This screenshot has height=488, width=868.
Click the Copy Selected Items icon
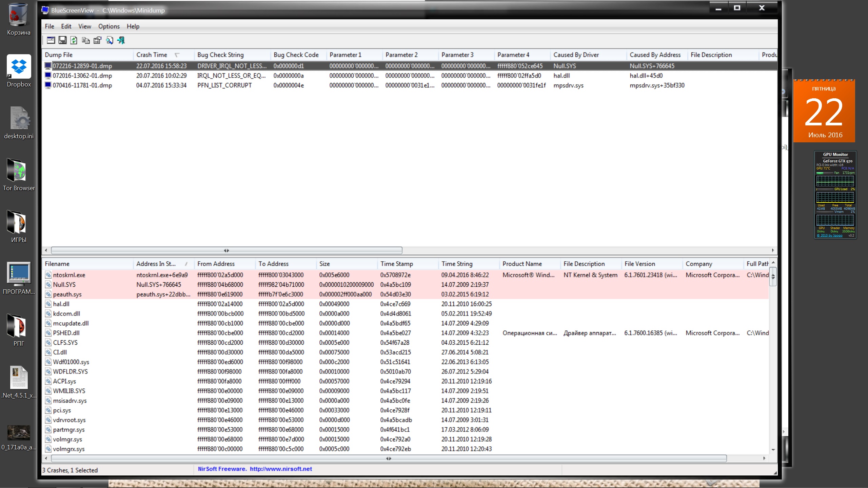click(x=86, y=40)
